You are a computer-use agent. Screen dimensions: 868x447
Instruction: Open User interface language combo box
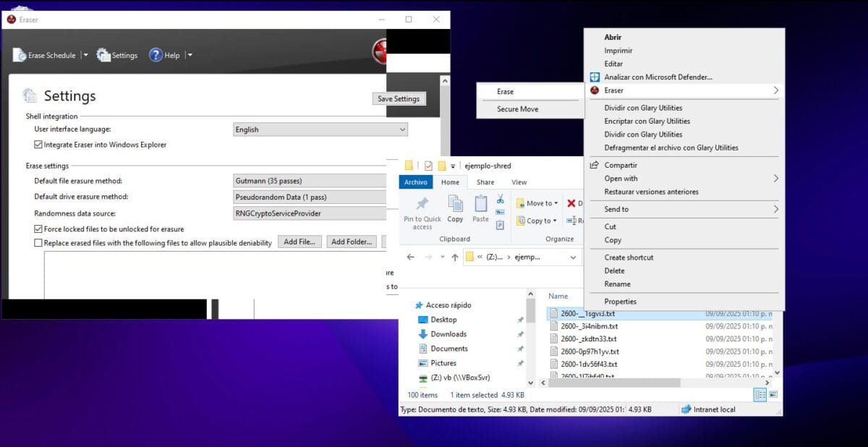point(320,129)
